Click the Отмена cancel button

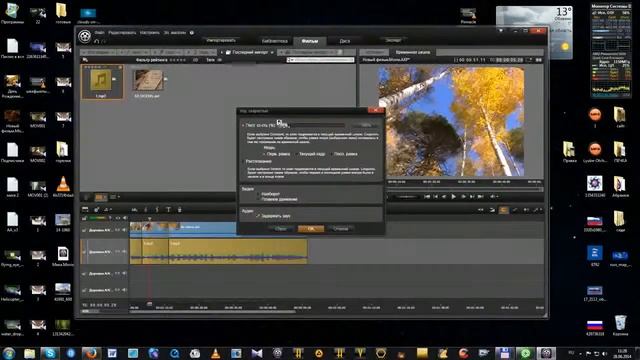click(341, 229)
